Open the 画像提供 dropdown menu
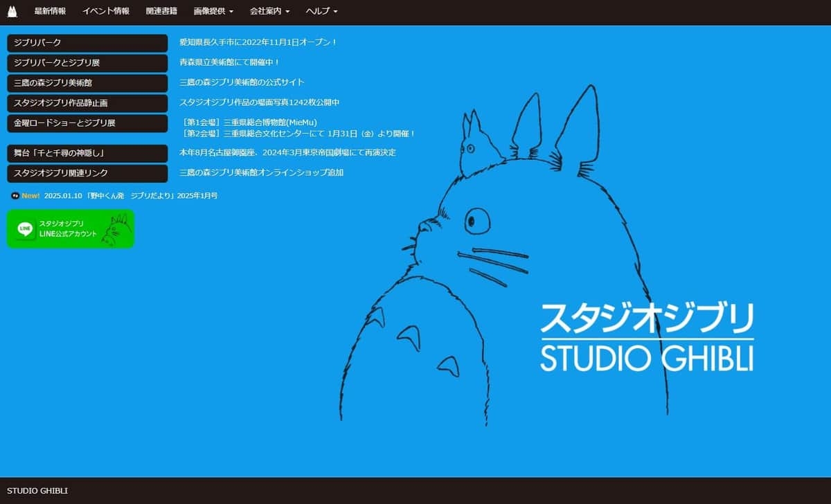 tap(211, 10)
